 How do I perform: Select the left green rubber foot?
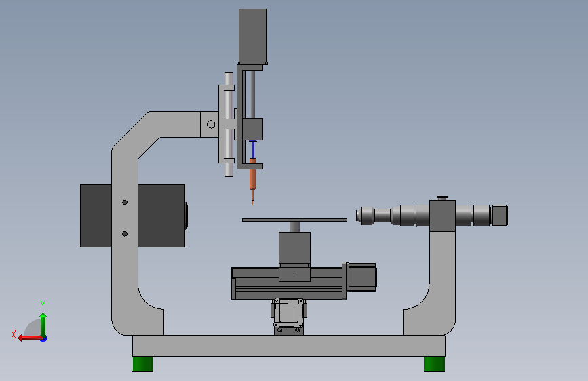coord(143,364)
